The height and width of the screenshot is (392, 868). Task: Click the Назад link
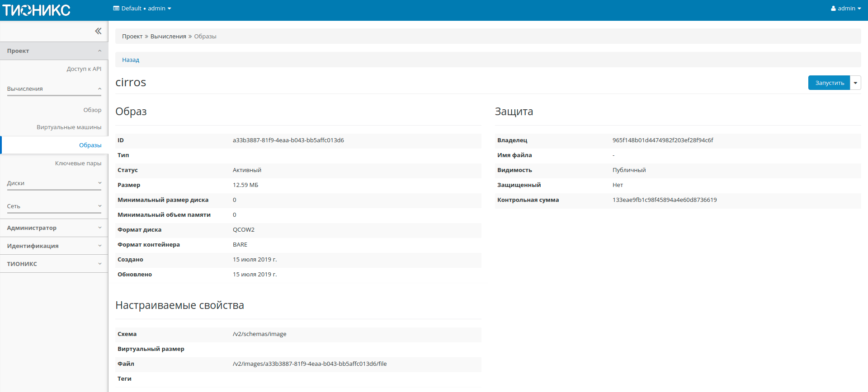click(x=131, y=60)
